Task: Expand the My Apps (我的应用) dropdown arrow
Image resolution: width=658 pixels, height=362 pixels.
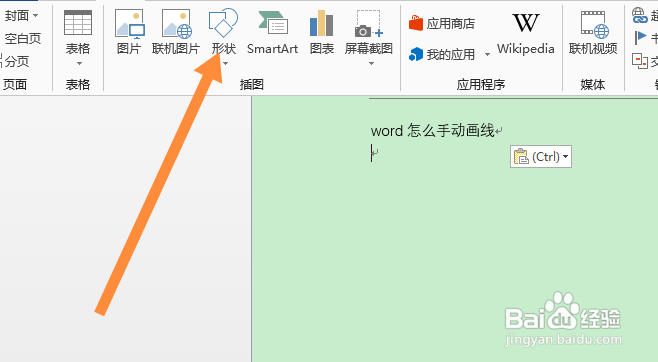Action: coord(487,54)
